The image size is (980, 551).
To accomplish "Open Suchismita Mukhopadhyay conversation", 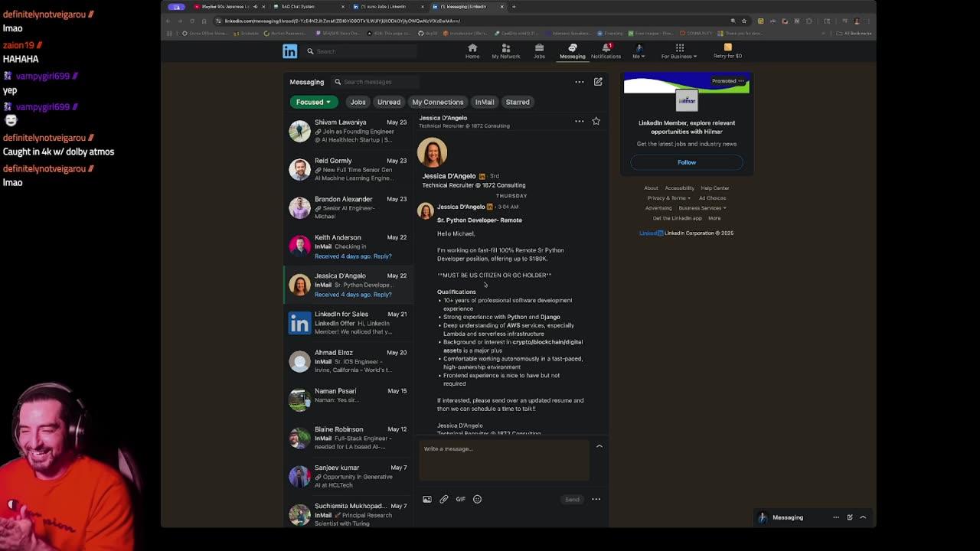I will click(x=348, y=514).
